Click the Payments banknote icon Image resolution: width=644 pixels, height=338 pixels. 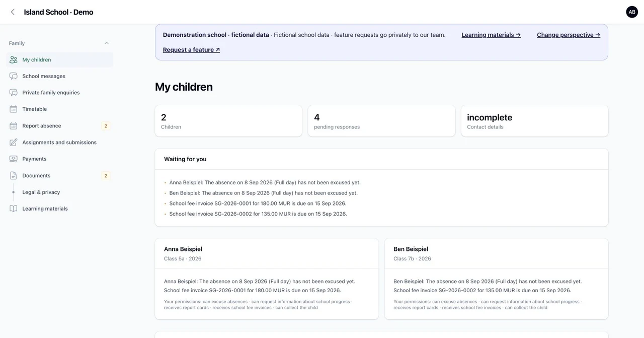coord(14,159)
